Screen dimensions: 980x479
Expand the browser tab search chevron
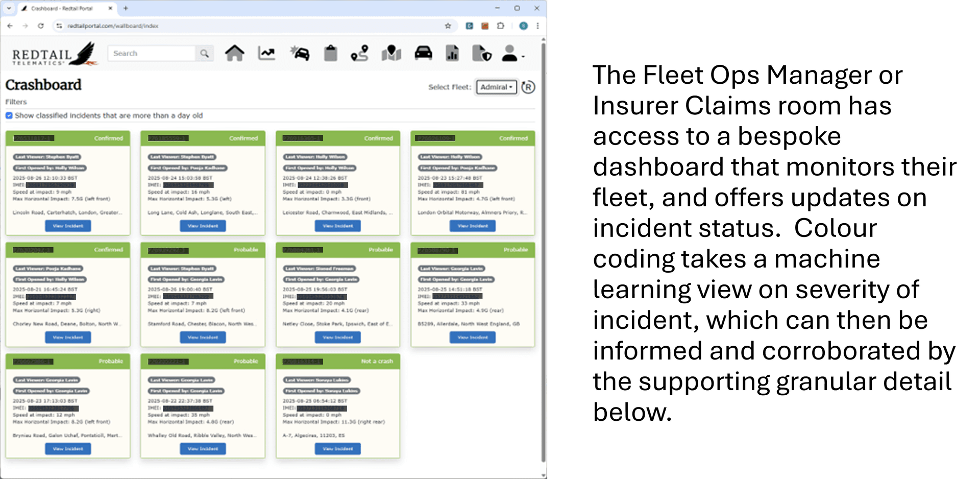9,8
